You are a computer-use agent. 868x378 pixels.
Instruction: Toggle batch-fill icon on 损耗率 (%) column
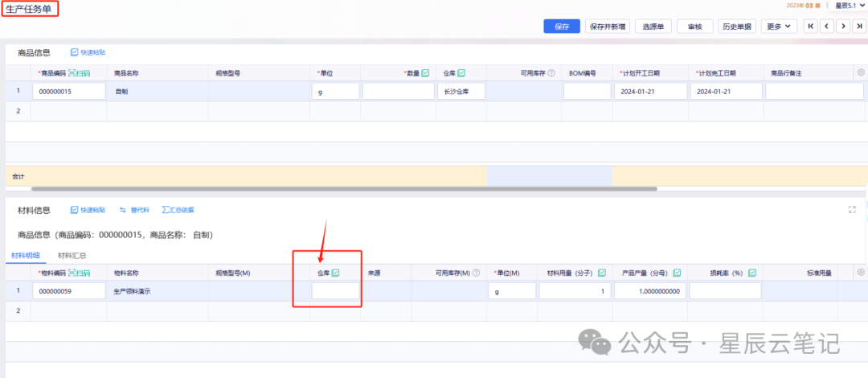[752, 273]
